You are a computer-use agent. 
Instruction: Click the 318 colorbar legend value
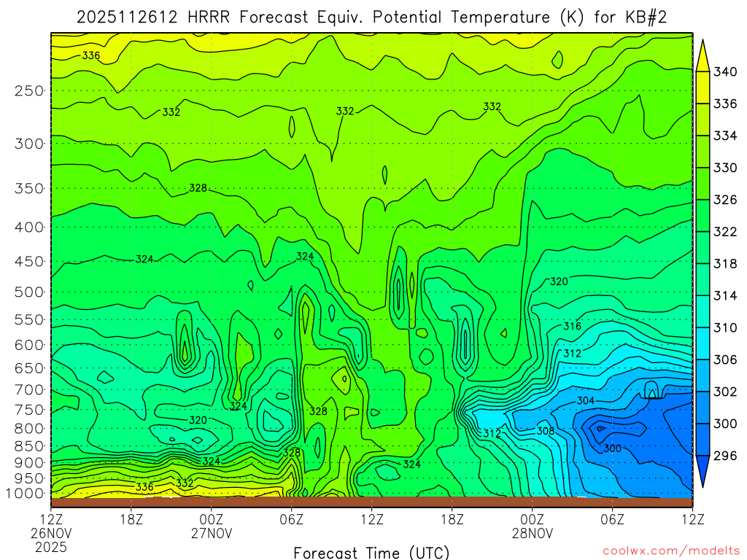tap(725, 264)
